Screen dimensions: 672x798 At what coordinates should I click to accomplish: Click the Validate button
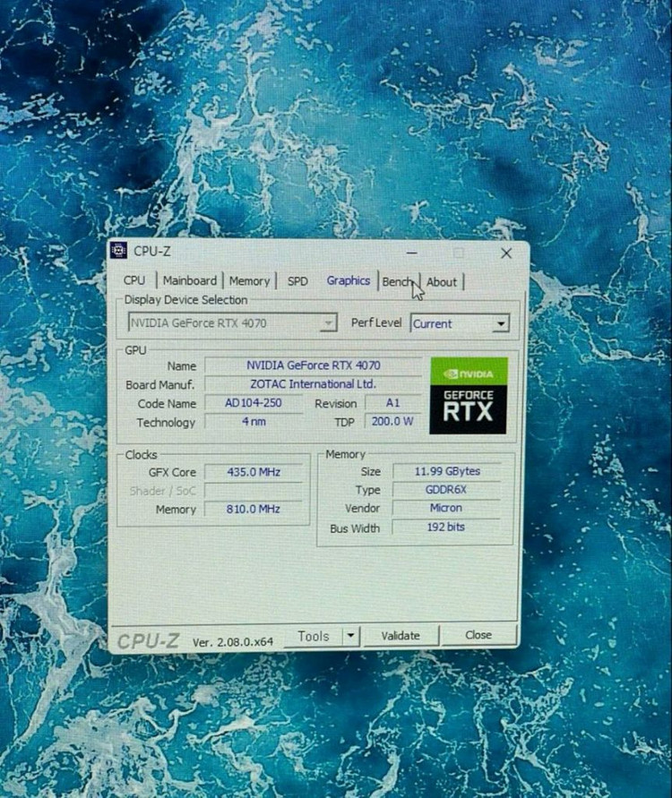[x=401, y=636]
